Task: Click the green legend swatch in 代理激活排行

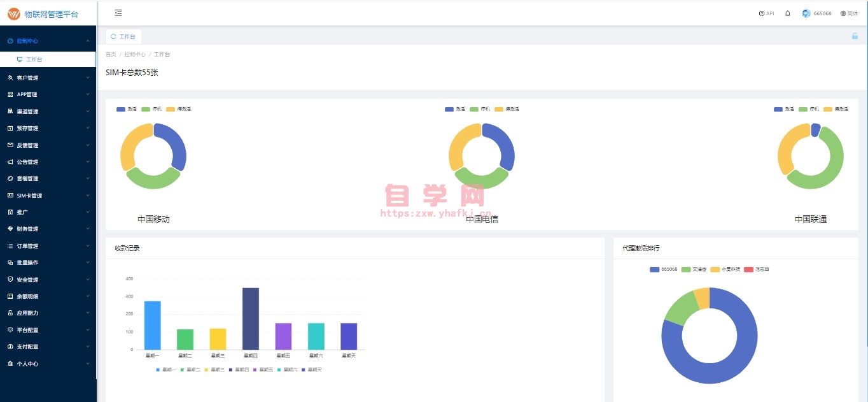Action: (x=686, y=269)
